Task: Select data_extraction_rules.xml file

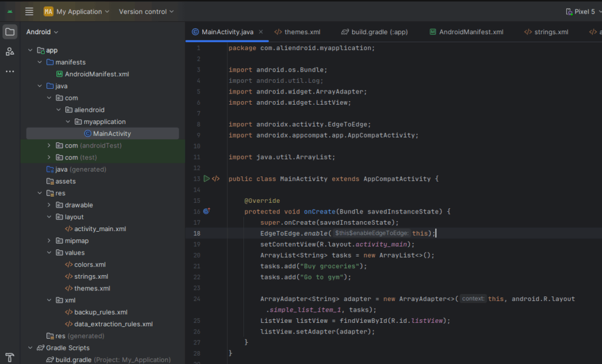Action: pyautogui.click(x=109, y=323)
